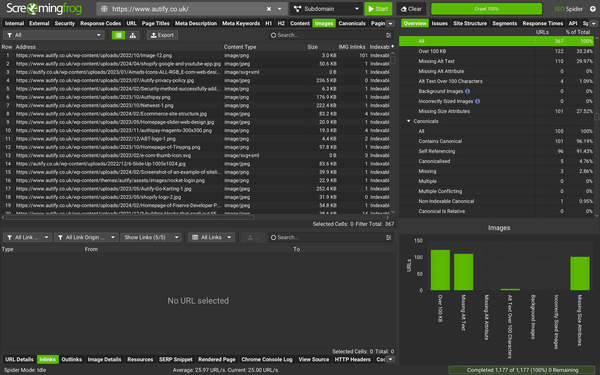Click the plus icon beside Spider
The width and height of the screenshot is (600, 375).
point(593,9)
